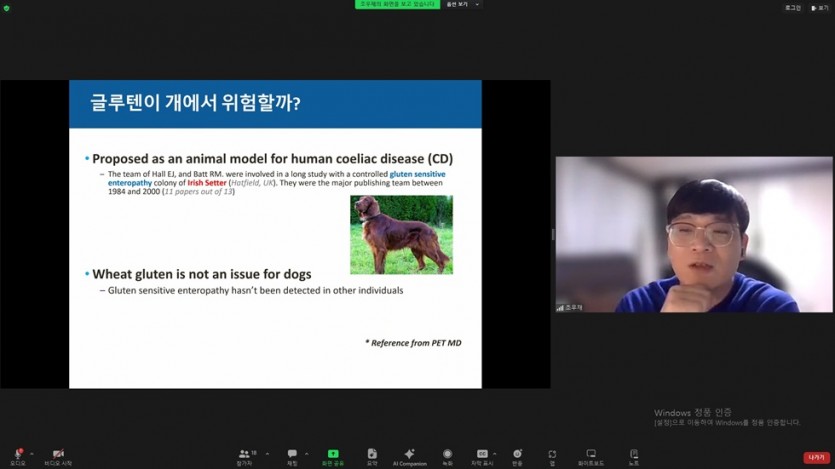Click the green screen-sharing status banner
This screenshot has height=469, width=835.
coord(397,4)
